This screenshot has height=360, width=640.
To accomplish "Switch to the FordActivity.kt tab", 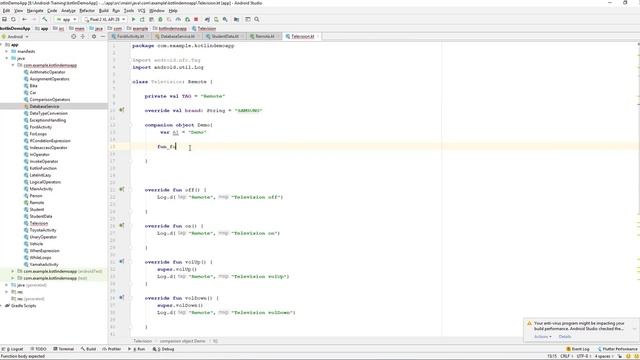I will click(130, 36).
